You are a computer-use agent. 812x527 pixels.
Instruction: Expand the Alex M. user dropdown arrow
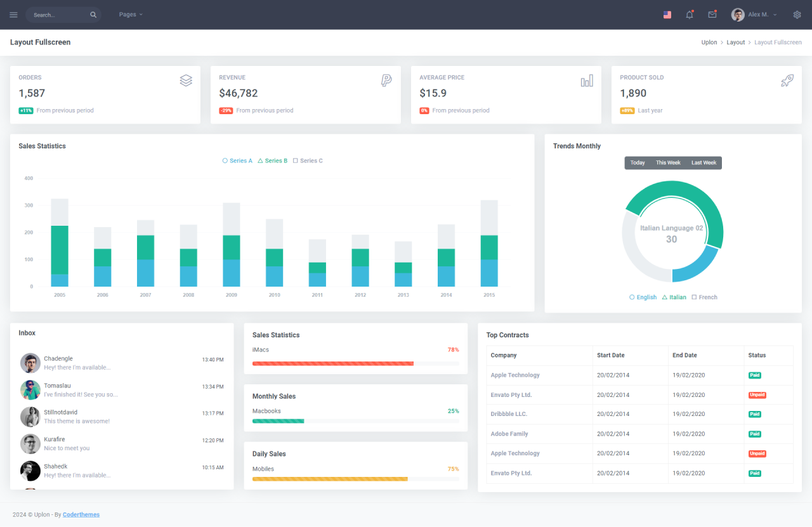point(775,15)
